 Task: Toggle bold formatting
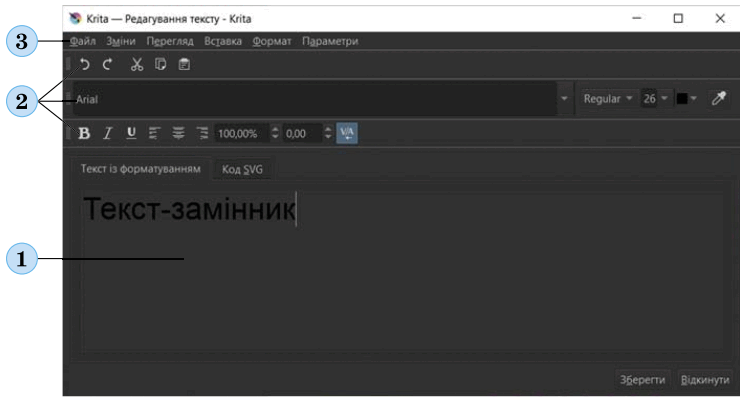[84, 134]
